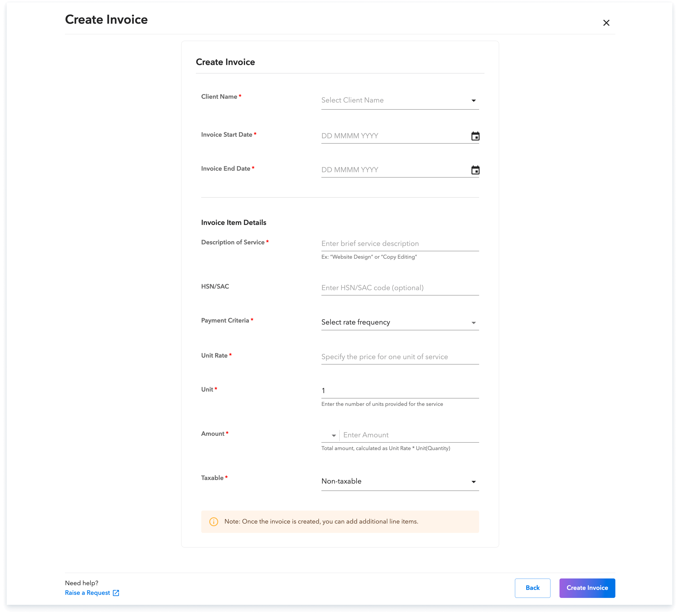Select the Invoice Item Details section heading
The height and width of the screenshot is (616, 679).
(x=233, y=222)
